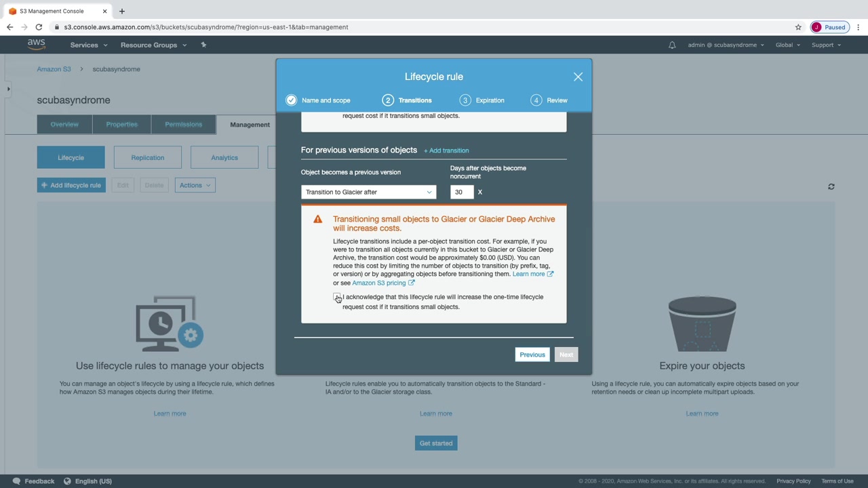
Task: Click the greyed-out Delete button
Action: click(x=154, y=185)
